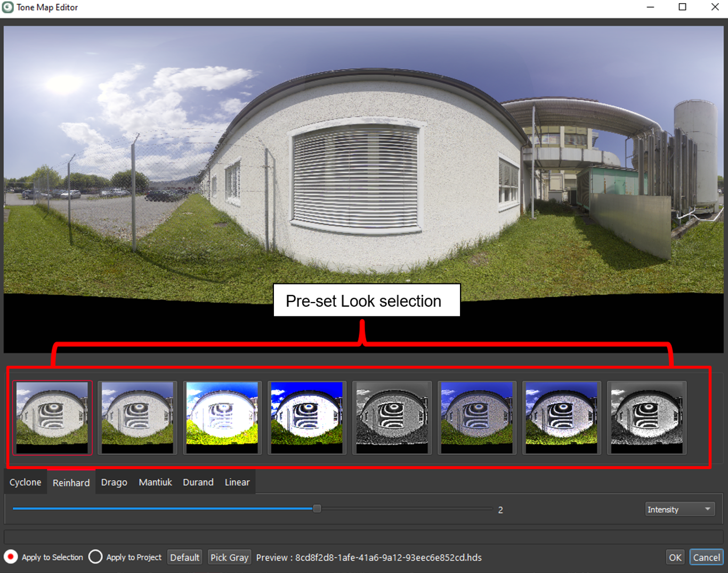Screen dimensions: 728x573
Task: Select the last monochrome preset look
Action: tap(646, 418)
